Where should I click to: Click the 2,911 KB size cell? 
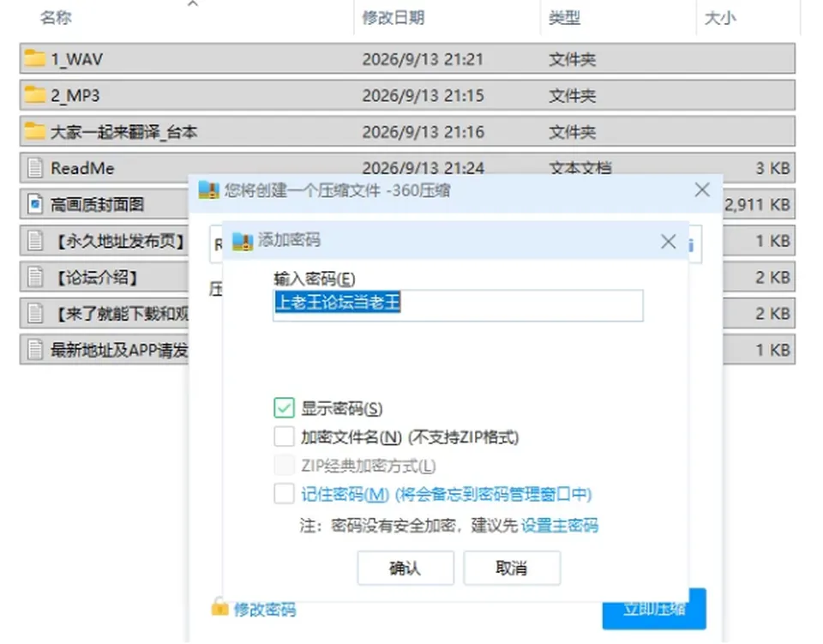coord(757,204)
